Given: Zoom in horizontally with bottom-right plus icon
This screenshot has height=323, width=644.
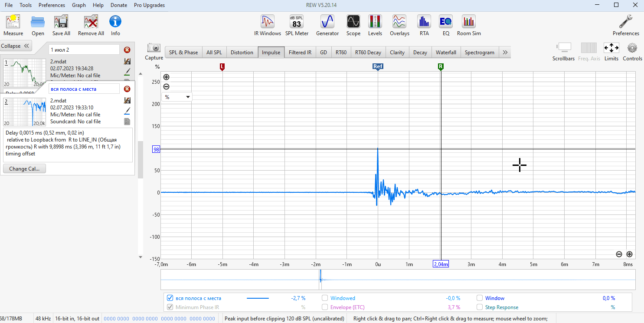Looking at the screenshot, I should [629, 254].
